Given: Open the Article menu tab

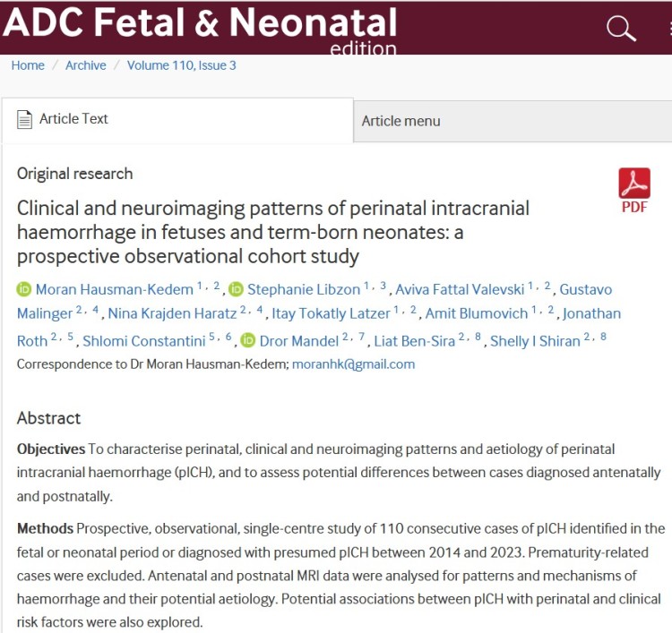Looking at the screenshot, I should [x=401, y=121].
